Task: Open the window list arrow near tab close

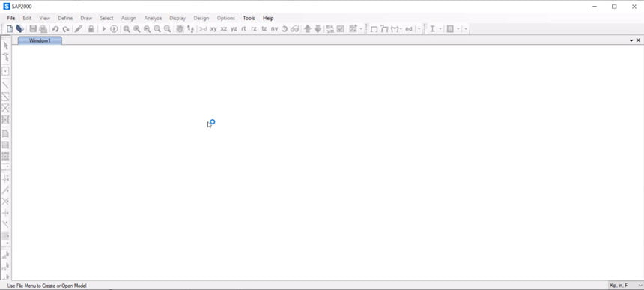Action: 631,40
